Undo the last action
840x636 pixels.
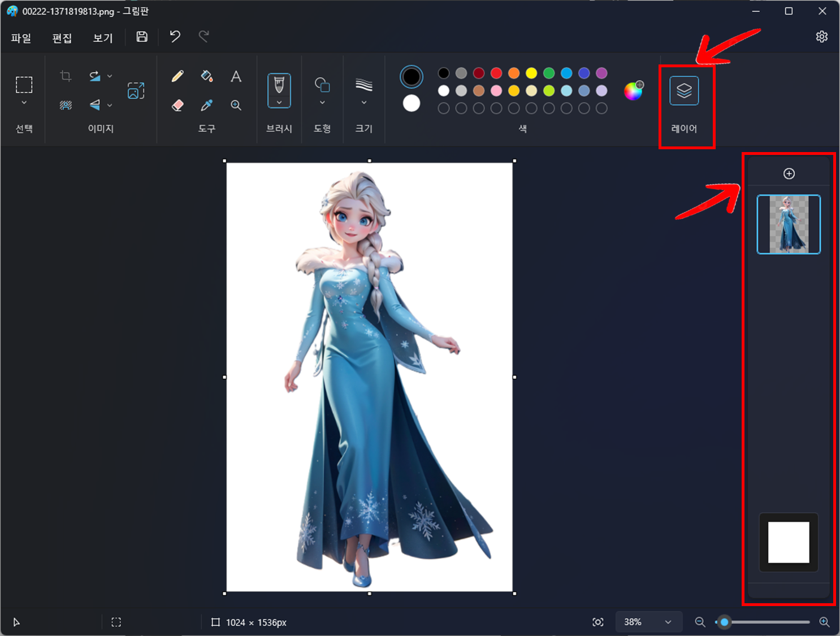pyautogui.click(x=175, y=37)
